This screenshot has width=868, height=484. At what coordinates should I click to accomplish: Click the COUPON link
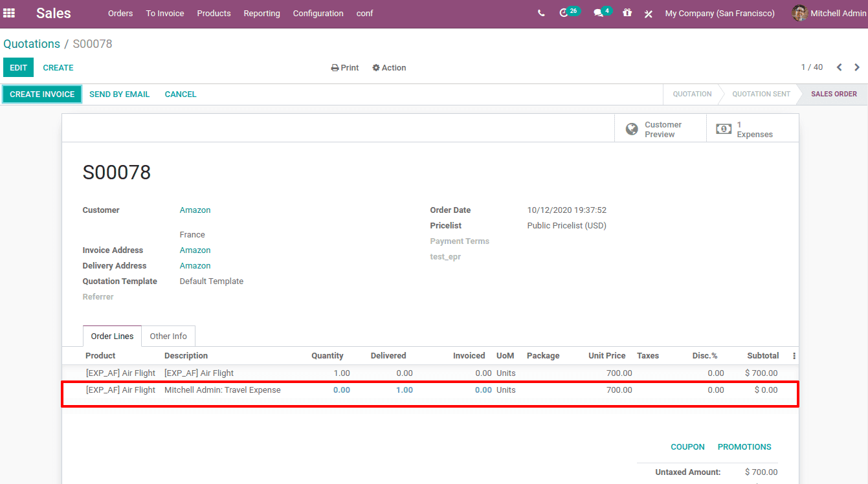687,447
